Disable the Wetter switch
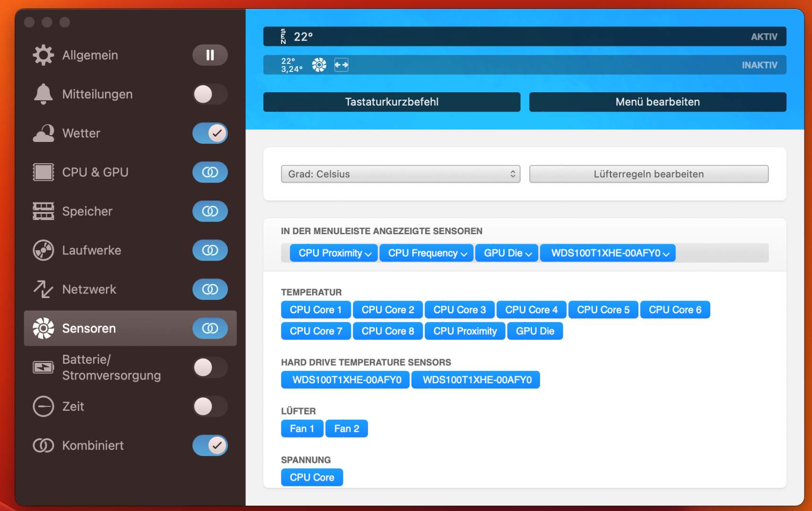Viewport: 812px width, 511px height. coord(210,133)
